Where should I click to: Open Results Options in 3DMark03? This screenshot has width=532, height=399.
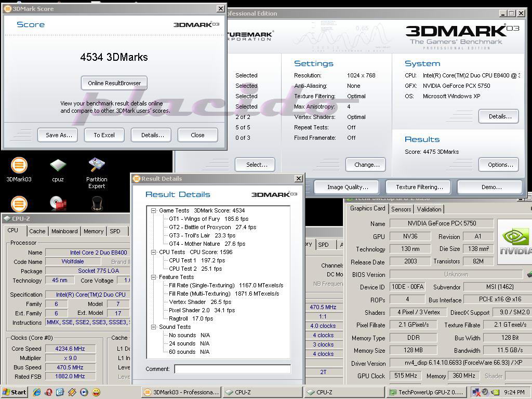[x=499, y=165]
